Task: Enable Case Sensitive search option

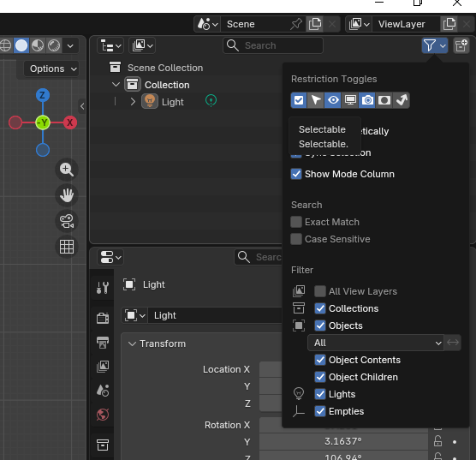Action: 296,239
